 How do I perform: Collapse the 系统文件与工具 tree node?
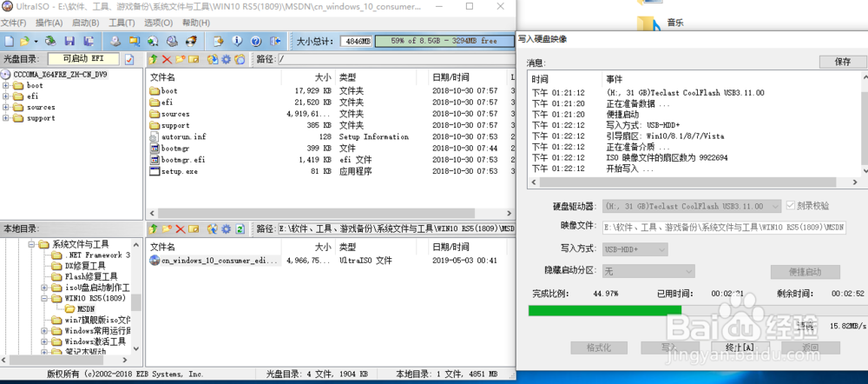point(31,244)
